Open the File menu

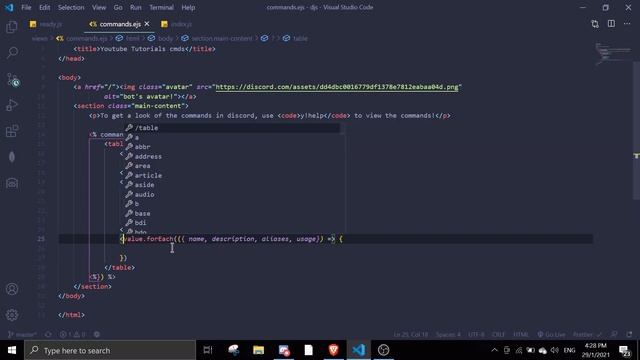(x=26, y=7)
